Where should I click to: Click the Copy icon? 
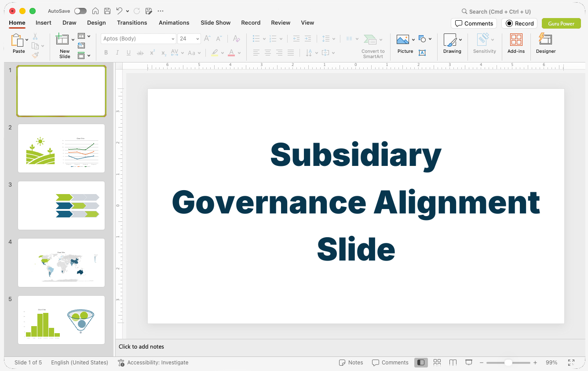click(35, 46)
